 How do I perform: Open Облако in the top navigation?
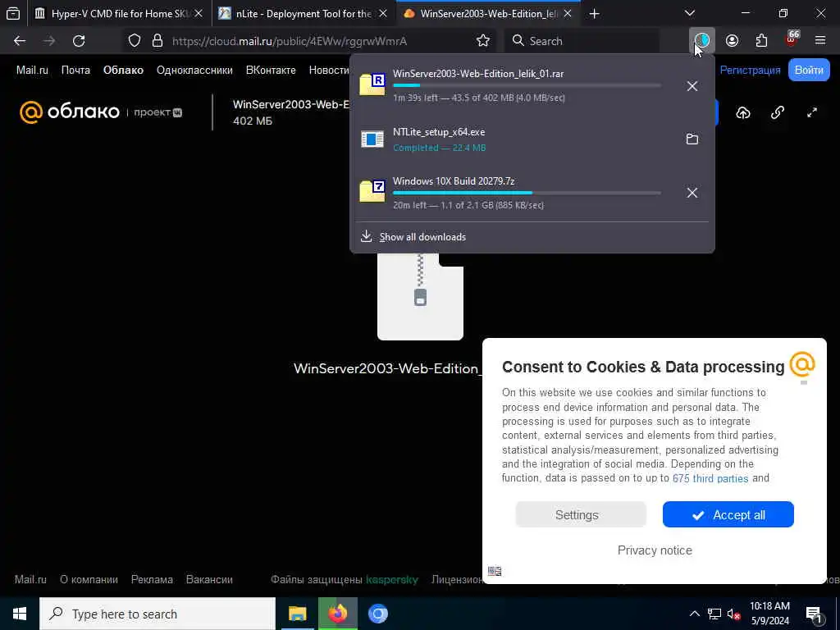coord(123,71)
